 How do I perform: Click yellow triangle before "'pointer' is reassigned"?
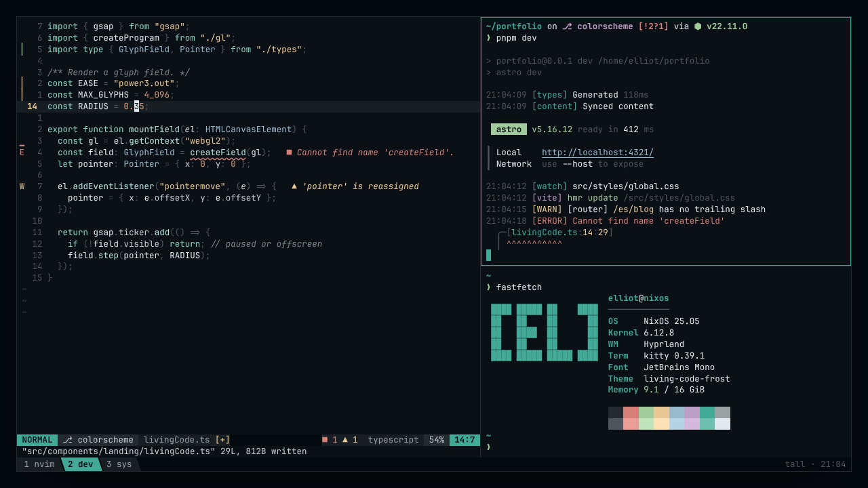294,186
